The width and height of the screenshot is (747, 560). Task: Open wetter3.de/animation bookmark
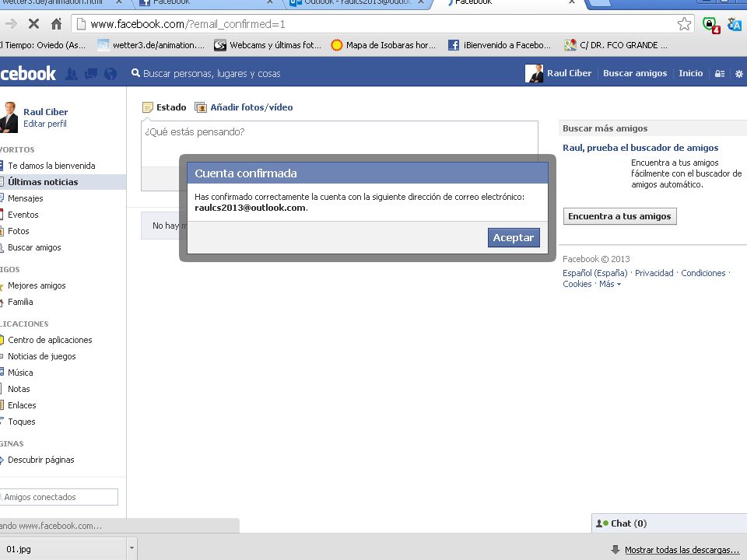(150, 45)
